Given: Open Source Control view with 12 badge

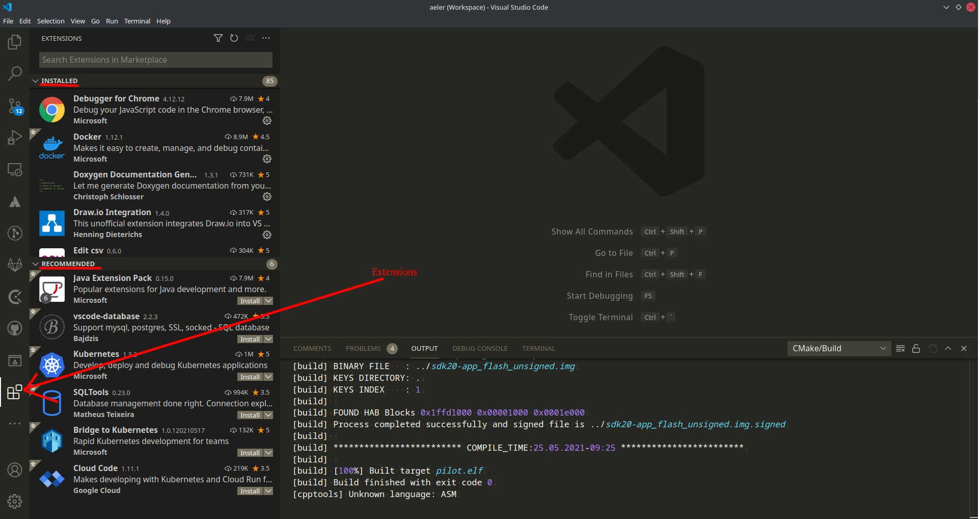Looking at the screenshot, I should click(x=15, y=106).
